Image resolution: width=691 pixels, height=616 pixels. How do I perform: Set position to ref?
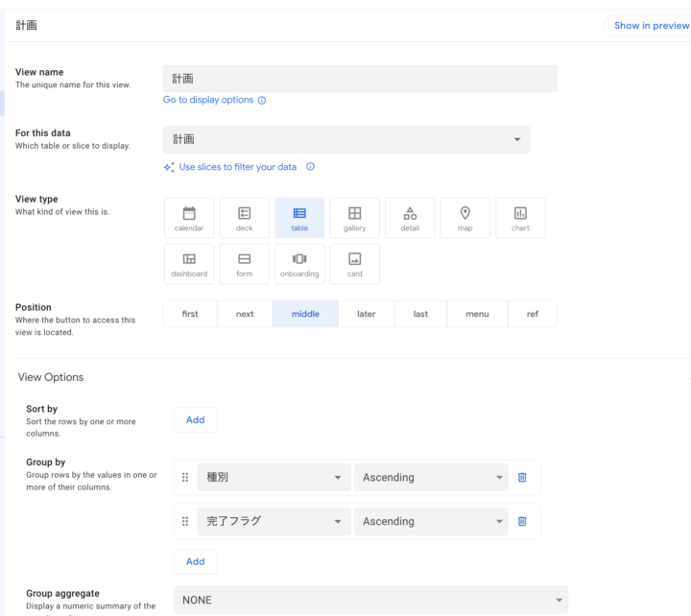pos(532,314)
